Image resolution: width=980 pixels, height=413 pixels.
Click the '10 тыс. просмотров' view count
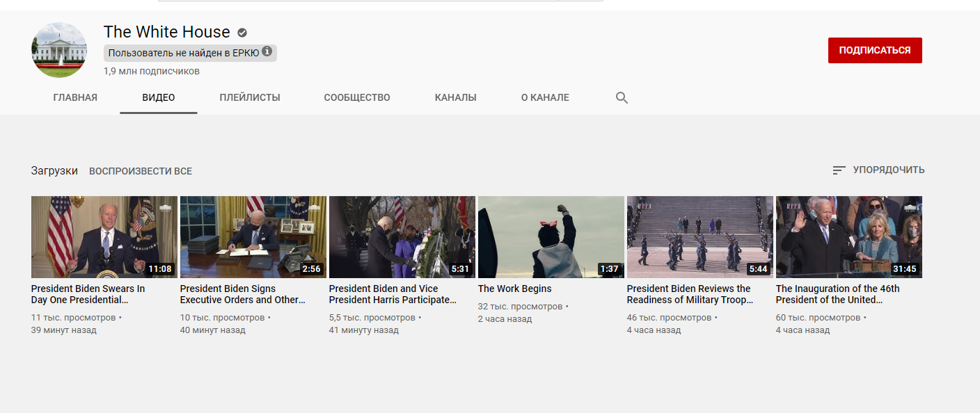tap(222, 318)
